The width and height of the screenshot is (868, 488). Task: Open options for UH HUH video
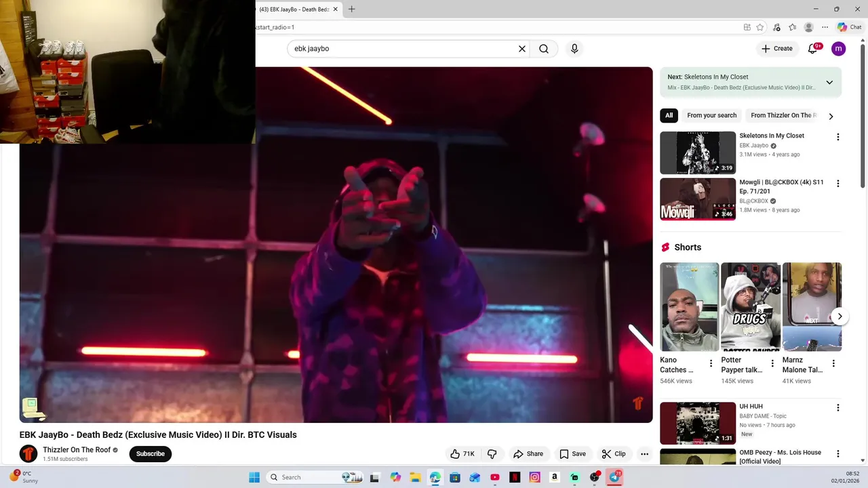838,408
